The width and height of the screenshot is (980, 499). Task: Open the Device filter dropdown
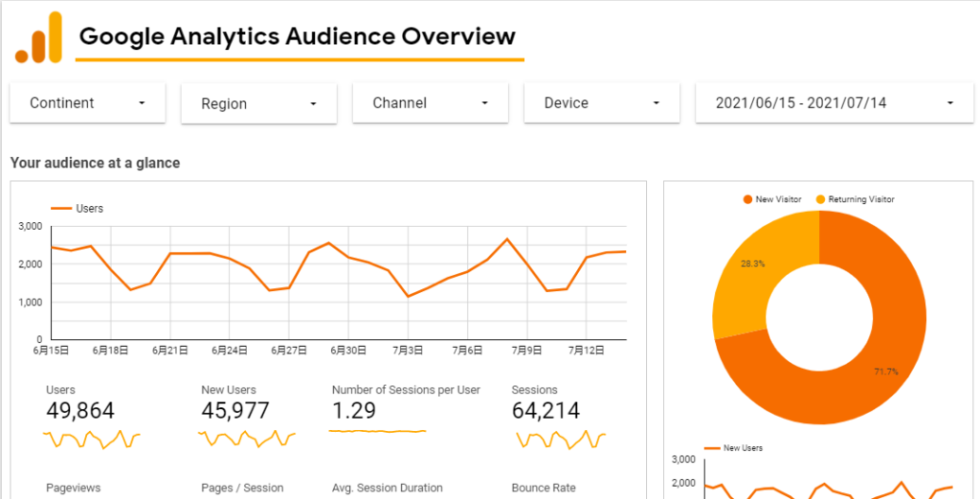point(602,102)
